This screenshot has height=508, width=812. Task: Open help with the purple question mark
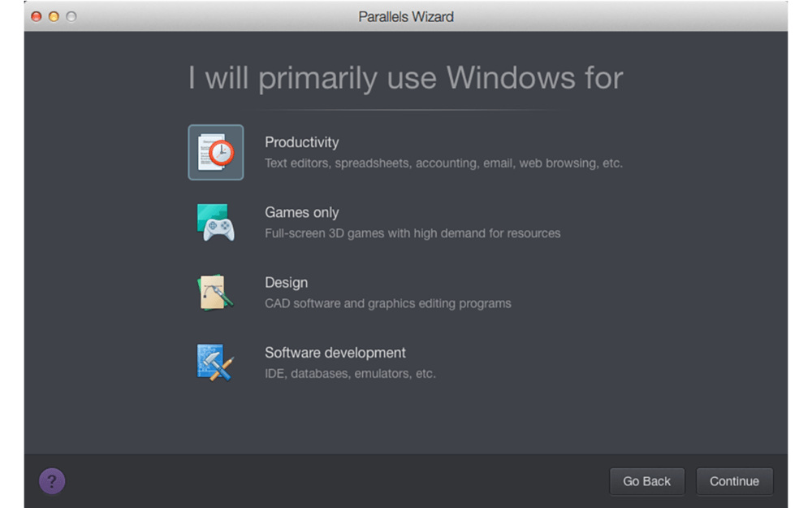coord(52,481)
